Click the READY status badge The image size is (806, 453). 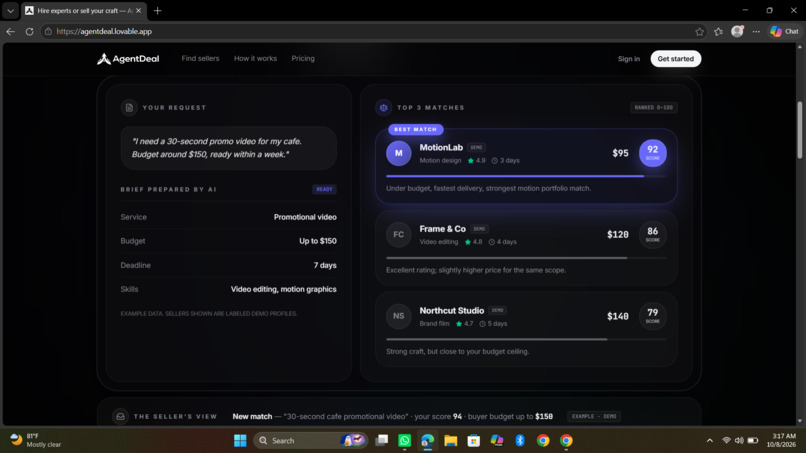324,189
